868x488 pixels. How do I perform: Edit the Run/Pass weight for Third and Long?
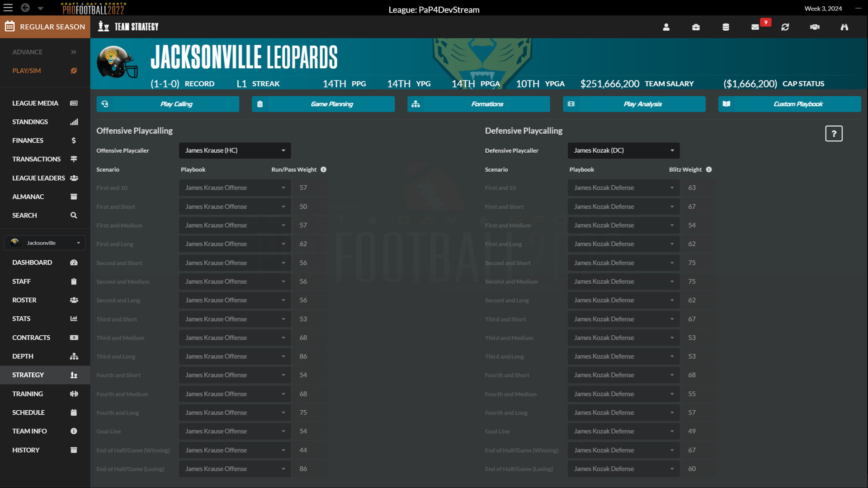[x=310, y=356]
